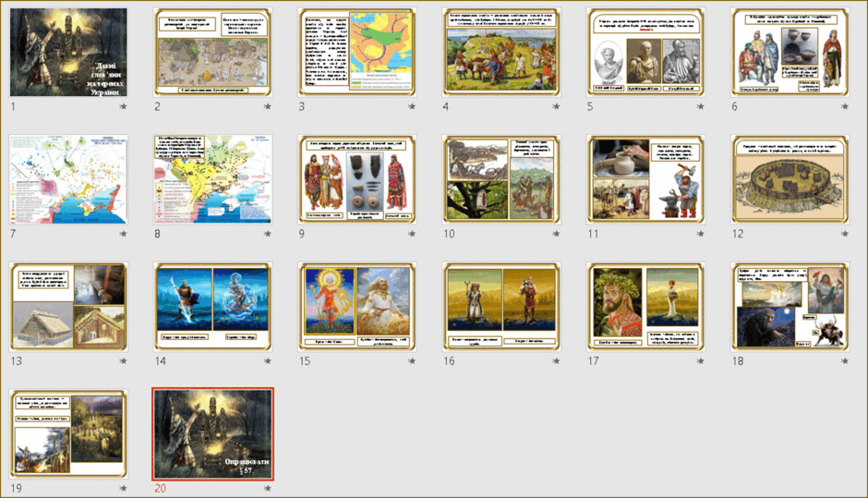Image resolution: width=868 pixels, height=498 pixels.
Task: Click the transition star icon under slide 16
Action: 556,361
